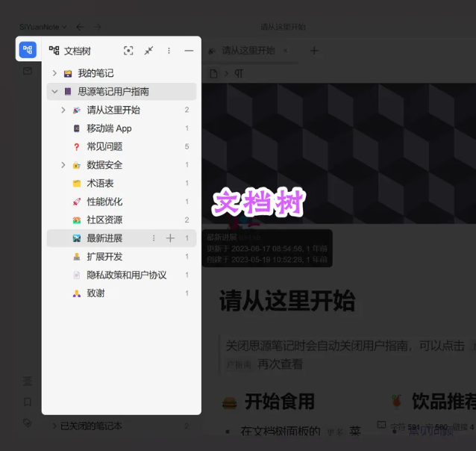The height and width of the screenshot is (451, 476).
Task: Select the 术语表 document
Action: [122, 183]
